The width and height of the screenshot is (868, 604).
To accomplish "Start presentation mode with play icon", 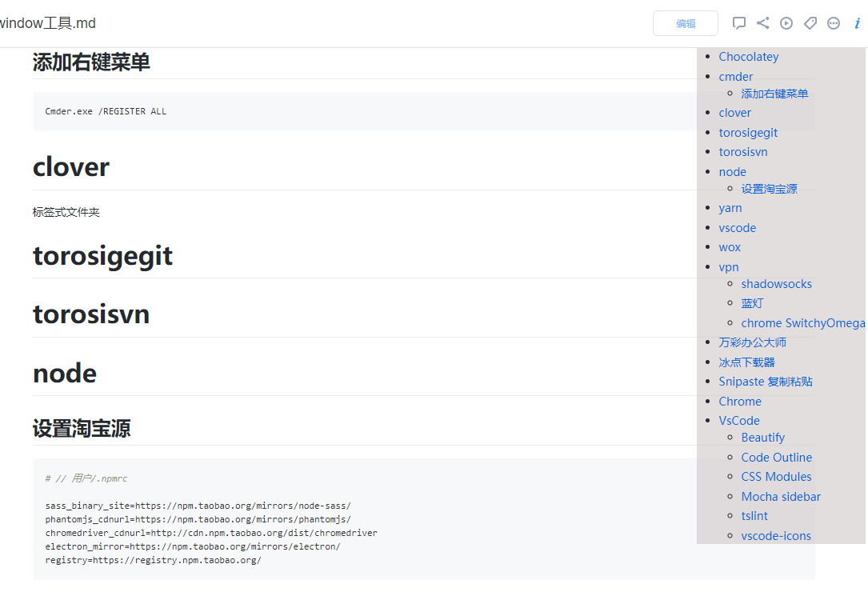I will [786, 22].
